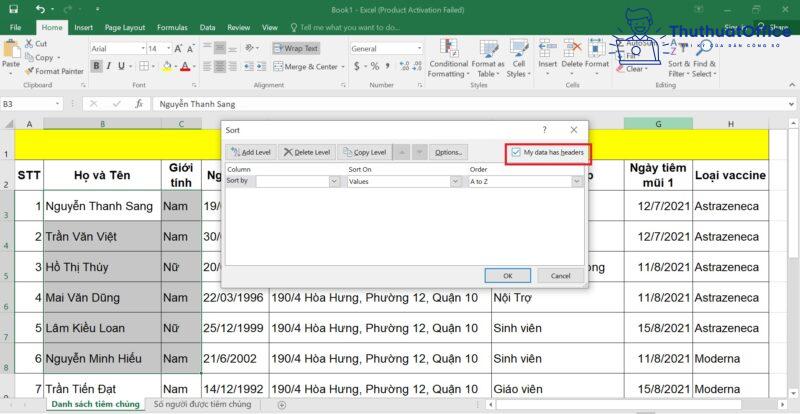Open the font name Arial dropdown

[x=143, y=49]
